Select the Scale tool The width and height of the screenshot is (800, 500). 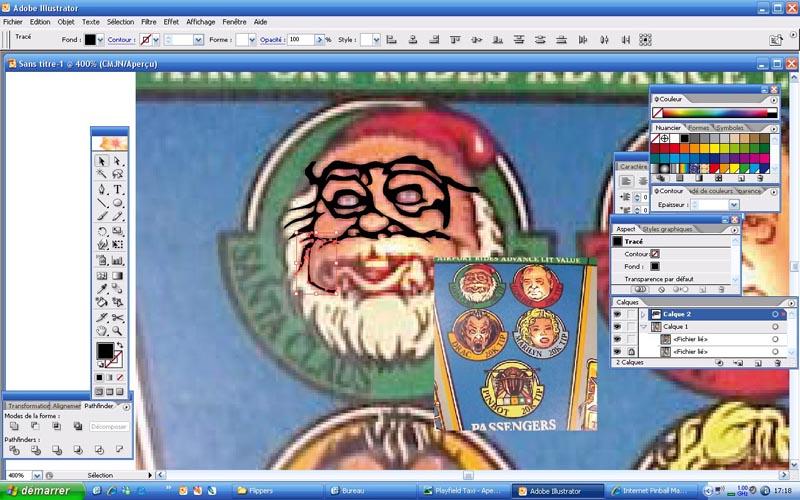click(x=117, y=231)
